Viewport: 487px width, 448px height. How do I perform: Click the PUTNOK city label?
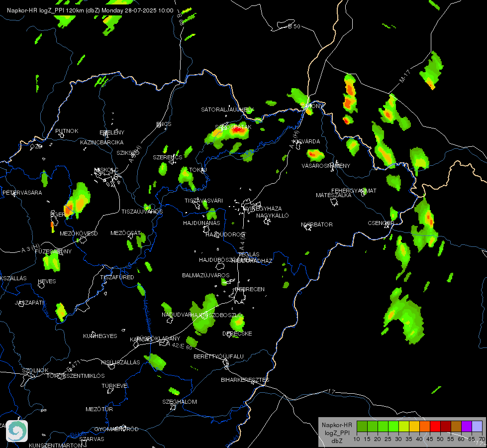tap(67, 131)
